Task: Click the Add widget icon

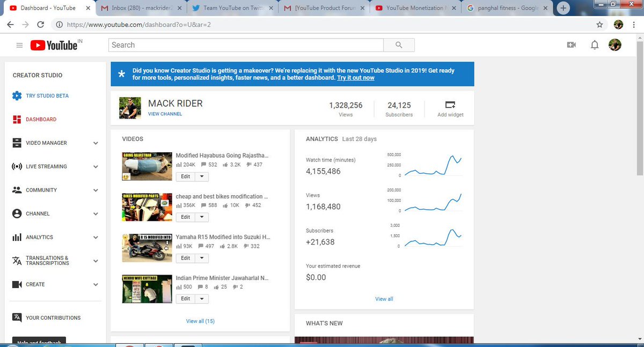Action: pyautogui.click(x=450, y=105)
